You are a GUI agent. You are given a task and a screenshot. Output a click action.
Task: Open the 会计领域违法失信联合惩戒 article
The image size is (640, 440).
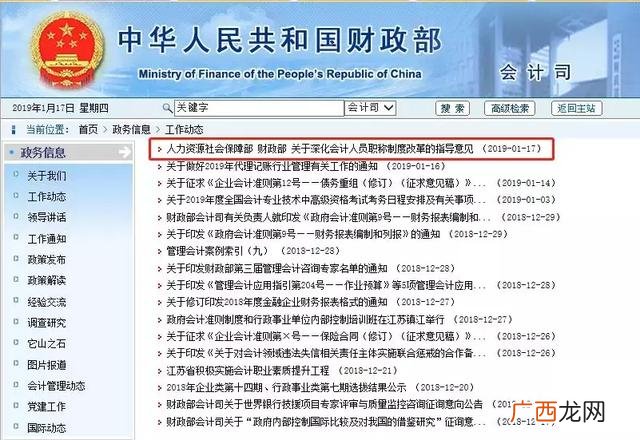pyautogui.click(x=326, y=353)
